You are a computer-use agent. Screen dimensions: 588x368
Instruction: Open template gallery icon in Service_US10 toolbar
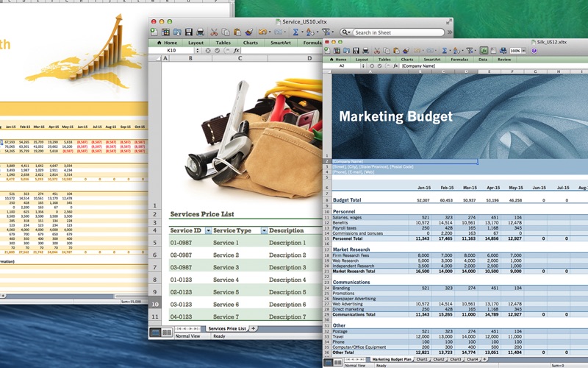pos(165,32)
